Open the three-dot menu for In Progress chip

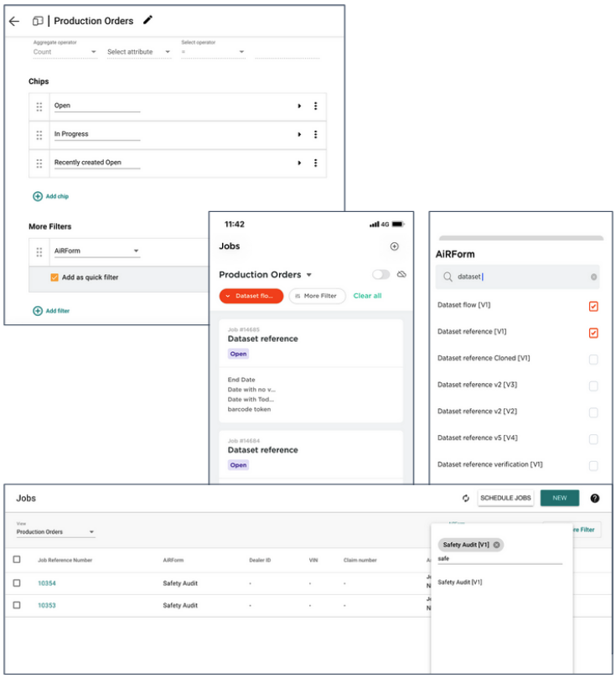(316, 134)
